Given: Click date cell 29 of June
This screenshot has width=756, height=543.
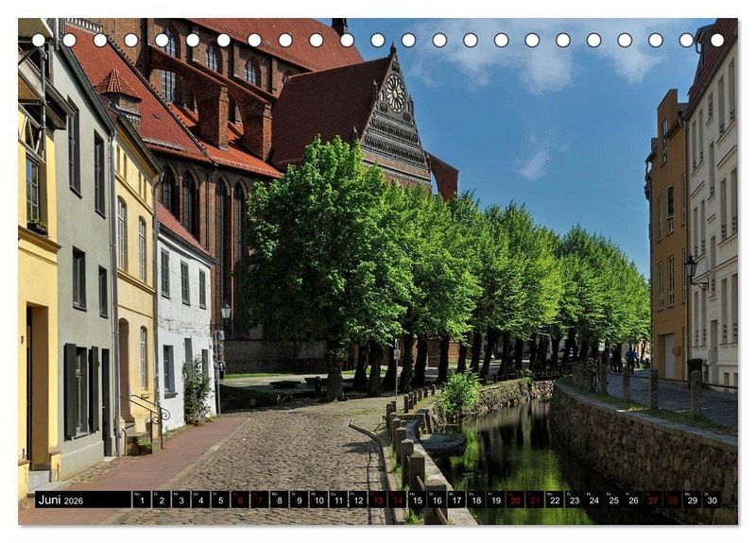Looking at the screenshot, I should point(693,500).
